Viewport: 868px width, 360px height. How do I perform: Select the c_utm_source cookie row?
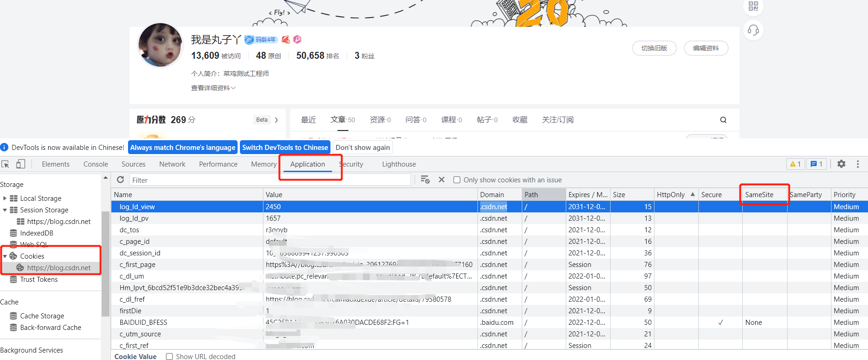point(489,334)
